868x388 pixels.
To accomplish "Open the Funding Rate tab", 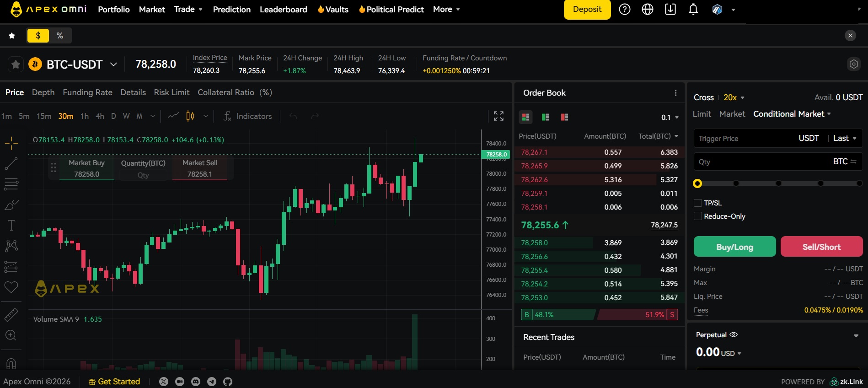I will tap(87, 92).
